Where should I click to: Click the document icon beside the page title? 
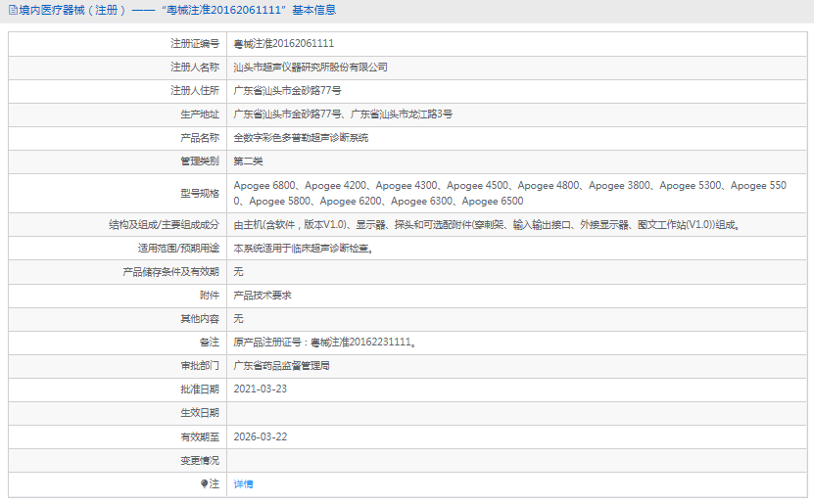tap(13, 10)
